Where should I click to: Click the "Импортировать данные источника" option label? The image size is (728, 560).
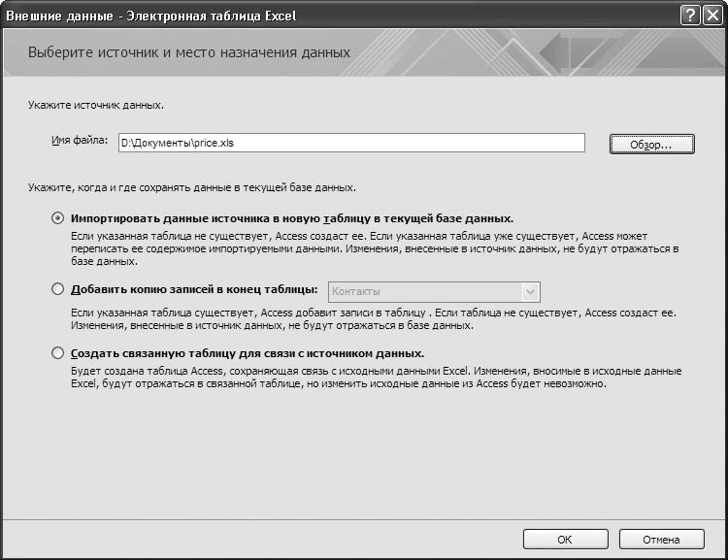pos(292,218)
